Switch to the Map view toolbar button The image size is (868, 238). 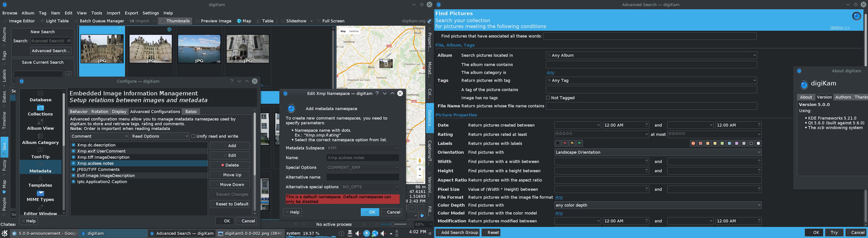click(244, 21)
